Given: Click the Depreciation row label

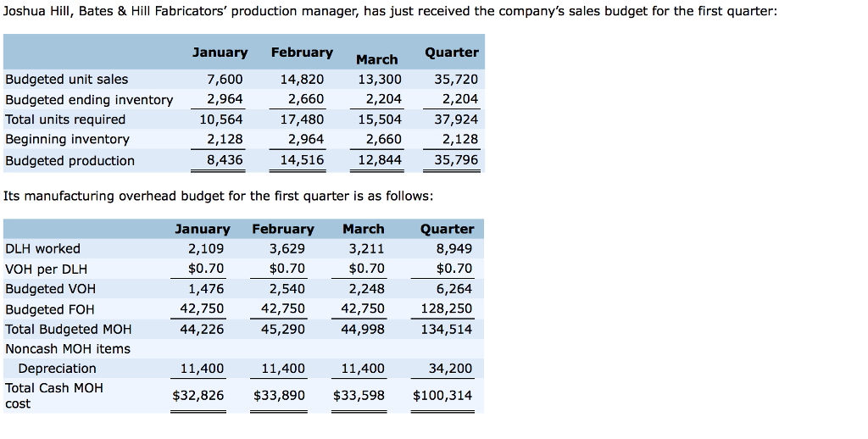Looking at the screenshot, I should [57, 369].
